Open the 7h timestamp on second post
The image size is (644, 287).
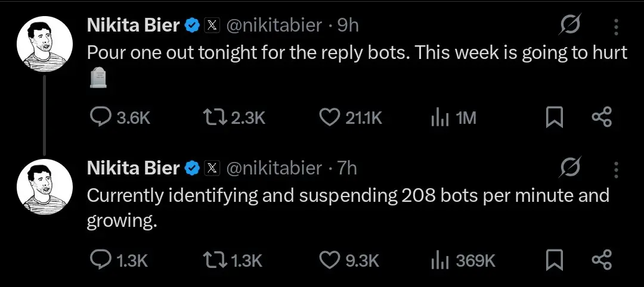pos(347,169)
